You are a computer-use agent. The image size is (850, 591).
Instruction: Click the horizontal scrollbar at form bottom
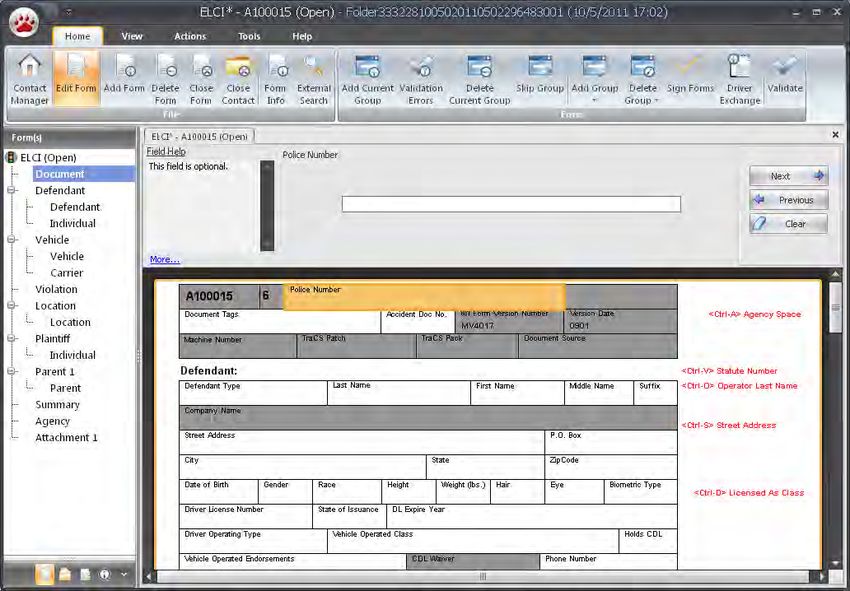(482, 576)
